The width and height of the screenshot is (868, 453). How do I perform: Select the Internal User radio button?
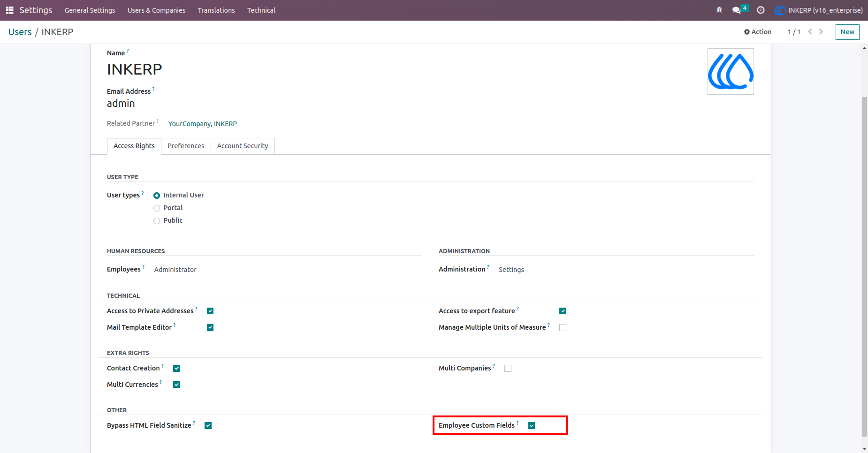point(157,196)
